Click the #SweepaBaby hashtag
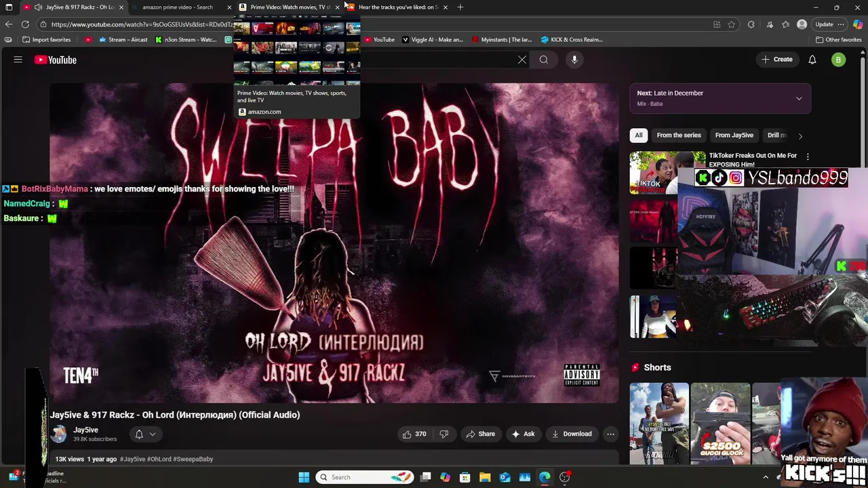868x488 pixels. coord(193,459)
